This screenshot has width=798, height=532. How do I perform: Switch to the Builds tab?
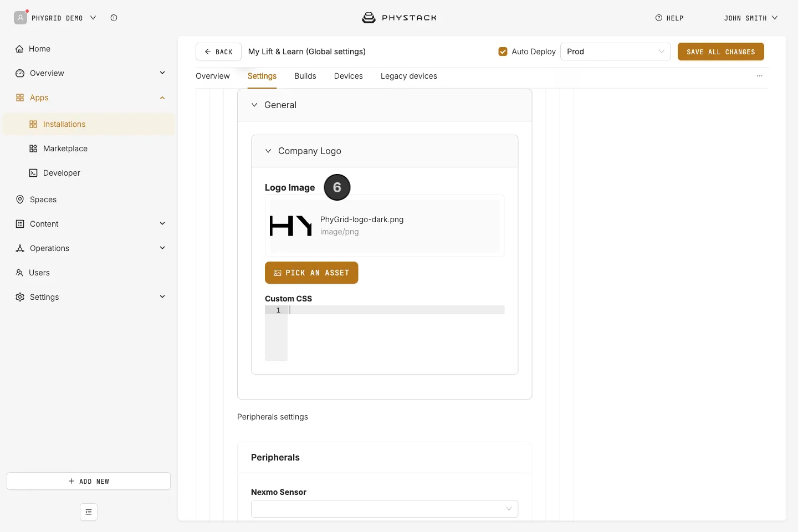[305, 76]
